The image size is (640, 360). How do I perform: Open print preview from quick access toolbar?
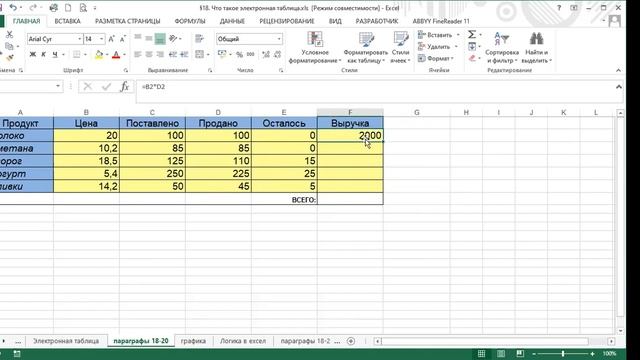click(83, 7)
